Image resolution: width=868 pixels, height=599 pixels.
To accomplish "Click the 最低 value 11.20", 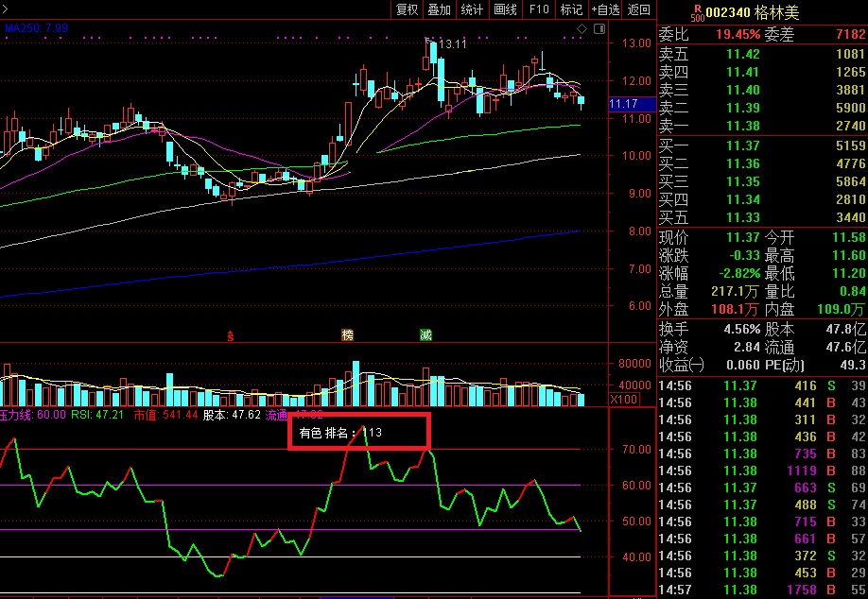I will (849, 274).
